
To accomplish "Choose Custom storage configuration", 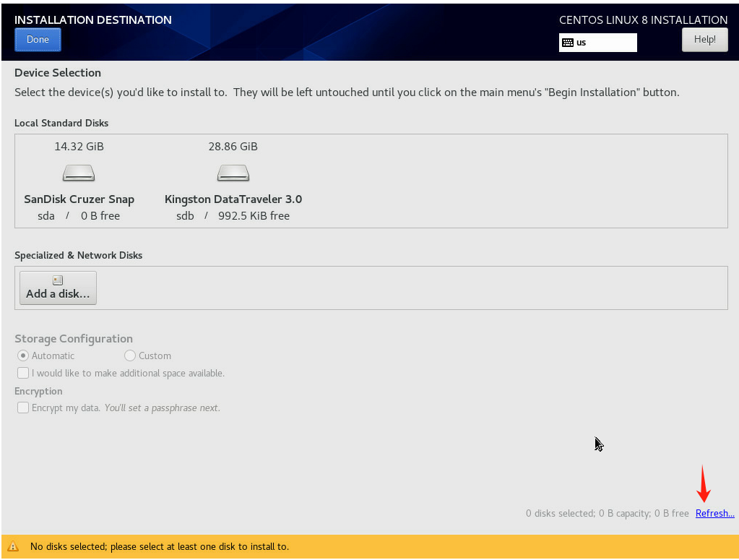I will (130, 356).
